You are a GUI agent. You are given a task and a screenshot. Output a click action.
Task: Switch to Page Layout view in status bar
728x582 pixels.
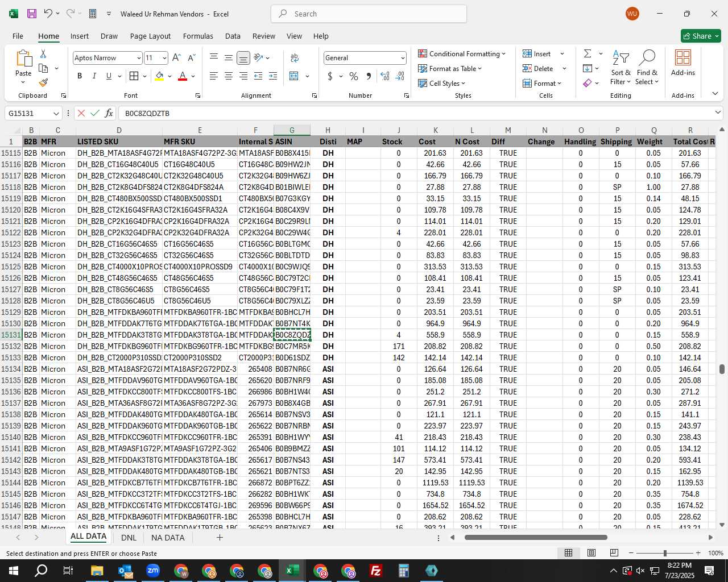(591, 553)
